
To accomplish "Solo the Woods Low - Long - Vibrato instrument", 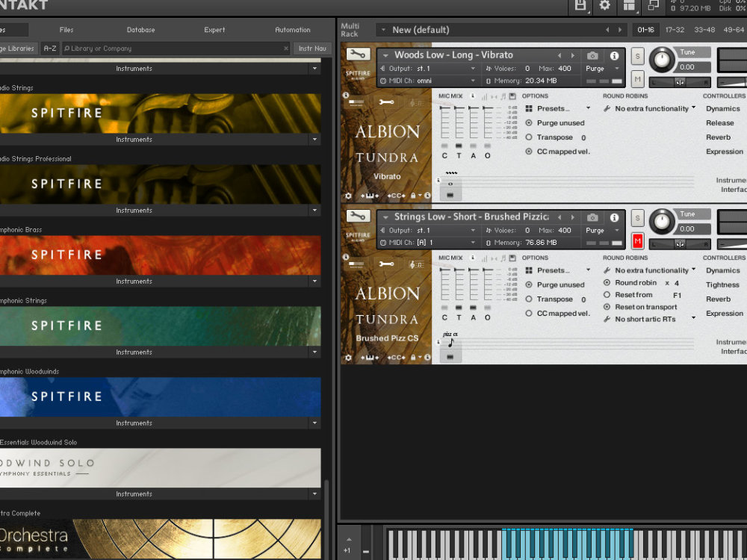I will 637,57.
